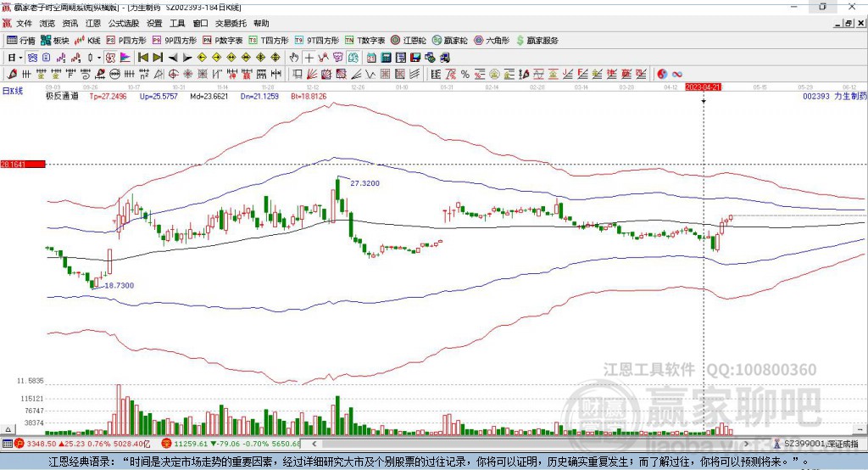Viewport: 868px width, 470px height.
Task: Open the T四方形 tool
Action: click(269, 41)
